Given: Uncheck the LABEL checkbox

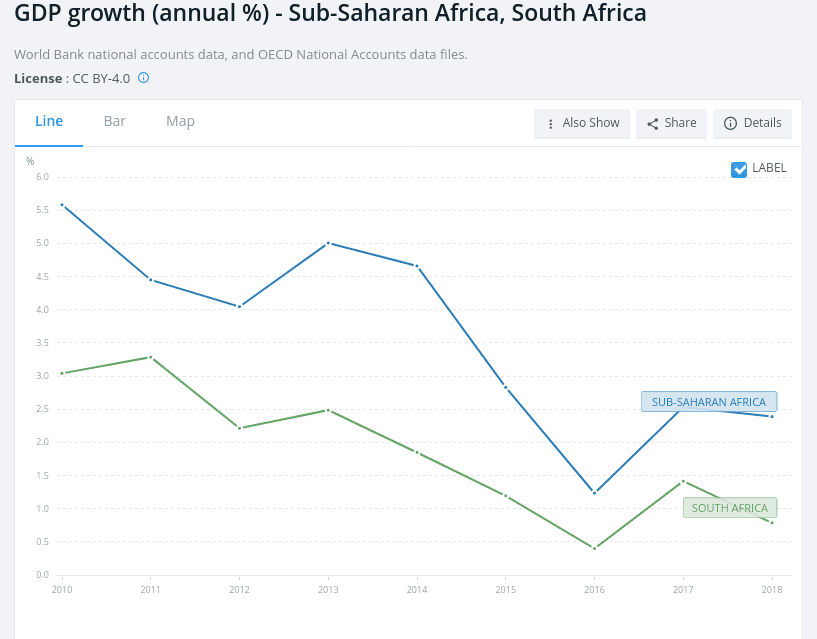Looking at the screenshot, I should click(x=740, y=169).
